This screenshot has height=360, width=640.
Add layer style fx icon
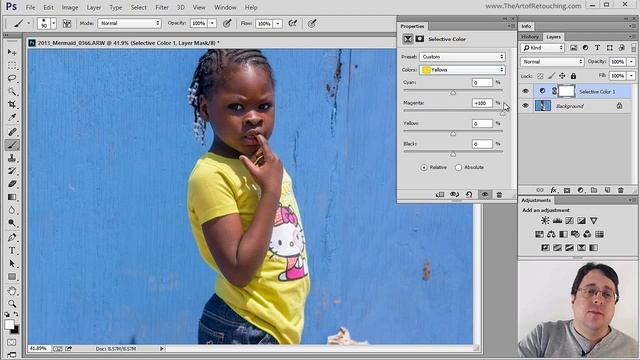pyautogui.click(x=553, y=190)
